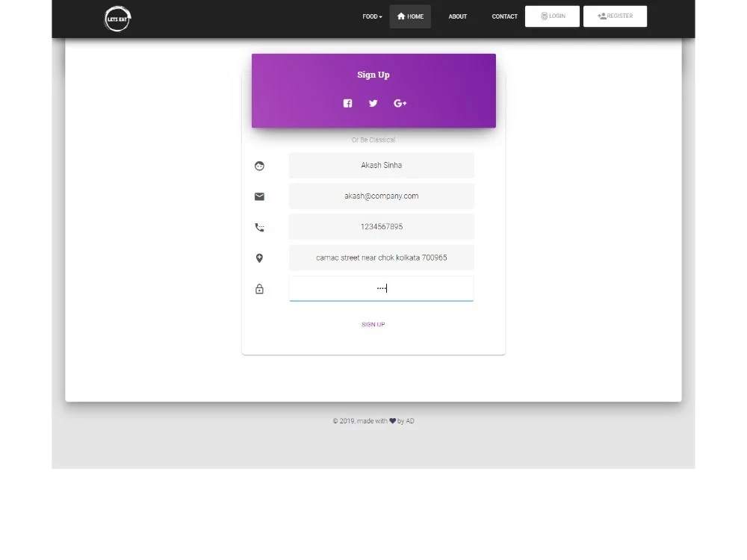Submit the form via SIGN UP
This screenshot has height=560, width=747.
tap(373, 324)
